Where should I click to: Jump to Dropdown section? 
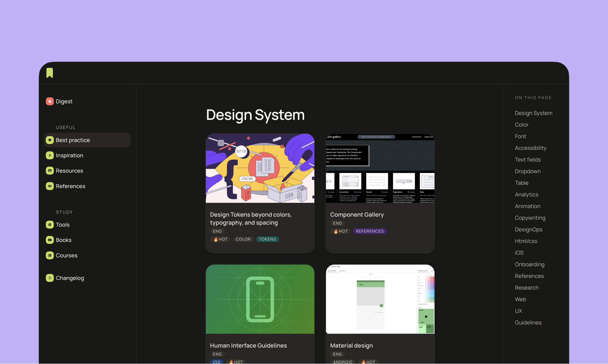point(528,171)
